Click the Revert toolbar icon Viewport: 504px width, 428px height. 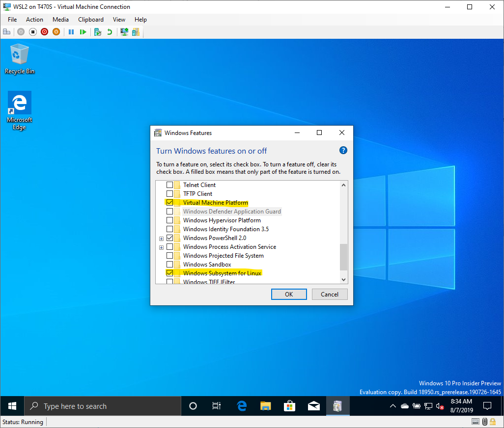pos(110,32)
